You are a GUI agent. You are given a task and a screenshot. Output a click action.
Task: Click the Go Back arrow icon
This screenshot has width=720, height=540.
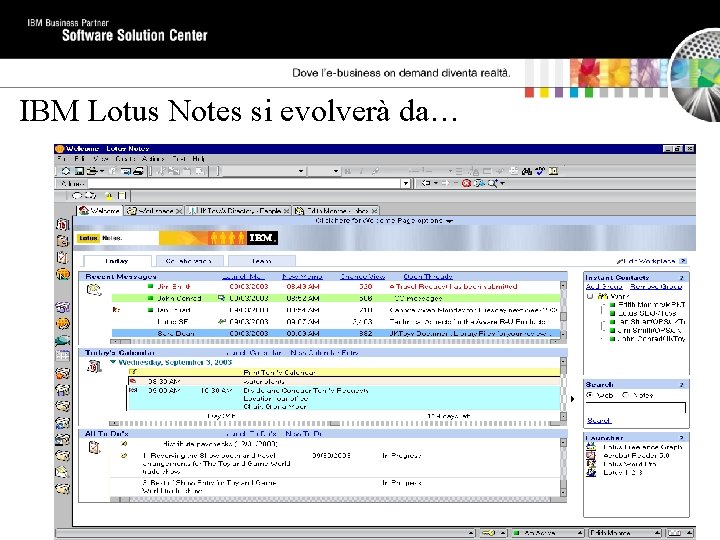(x=426, y=183)
